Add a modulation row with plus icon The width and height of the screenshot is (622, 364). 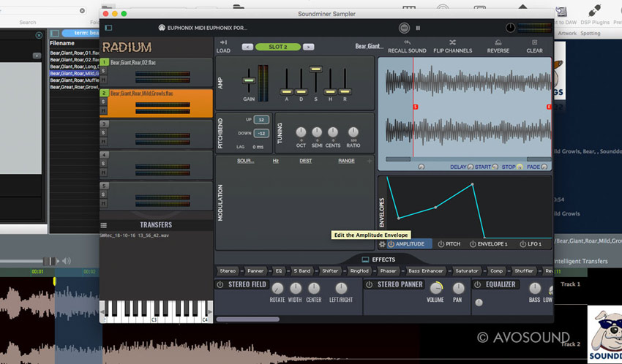click(x=370, y=161)
